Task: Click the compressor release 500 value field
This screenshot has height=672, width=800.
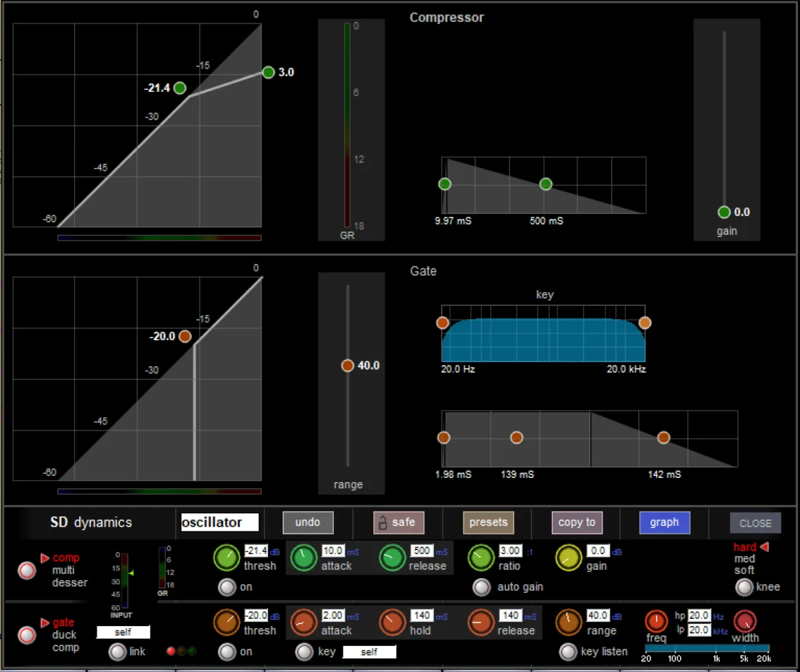Action: pyautogui.click(x=422, y=551)
